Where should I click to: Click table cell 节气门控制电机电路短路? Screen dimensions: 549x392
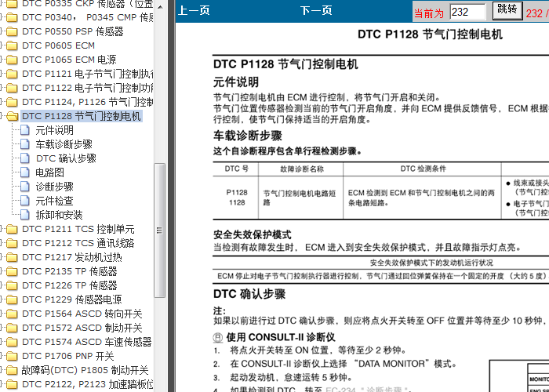click(300, 198)
